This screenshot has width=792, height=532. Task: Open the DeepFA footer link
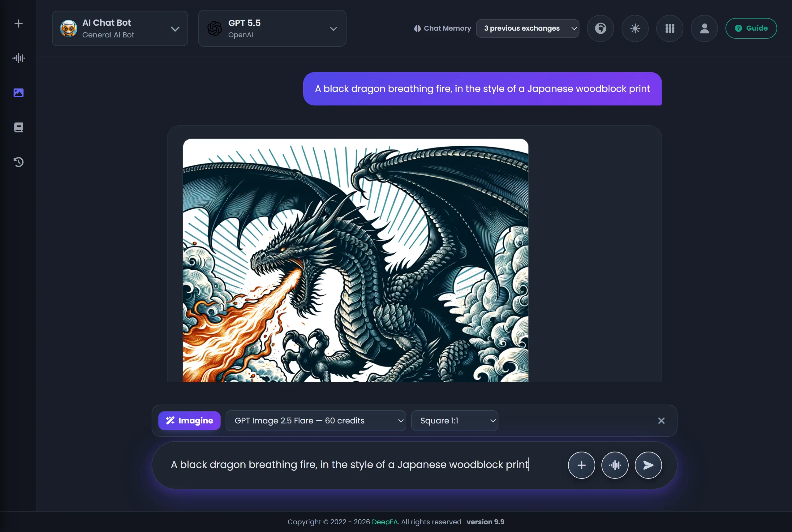(x=385, y=522)
